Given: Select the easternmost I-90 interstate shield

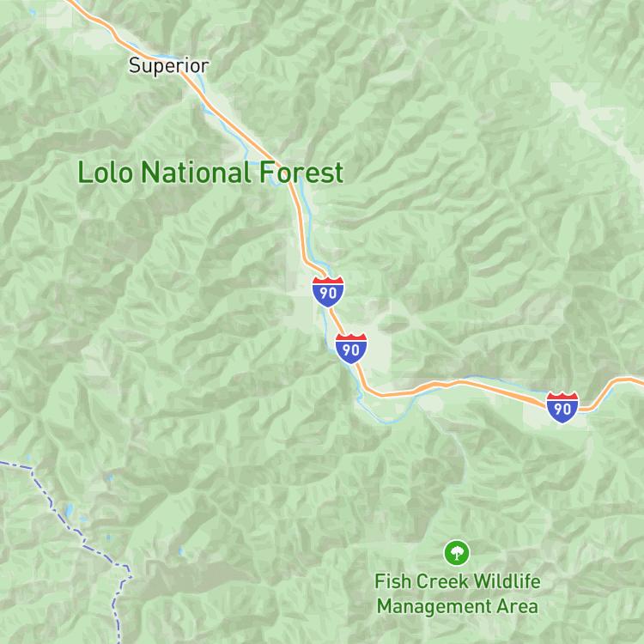Looking at the screenshot, I should pos(562,407).
